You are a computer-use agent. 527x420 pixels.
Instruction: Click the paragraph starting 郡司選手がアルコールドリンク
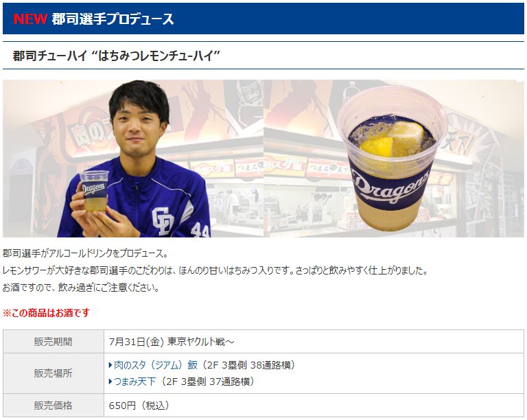(x=85, y=253)
